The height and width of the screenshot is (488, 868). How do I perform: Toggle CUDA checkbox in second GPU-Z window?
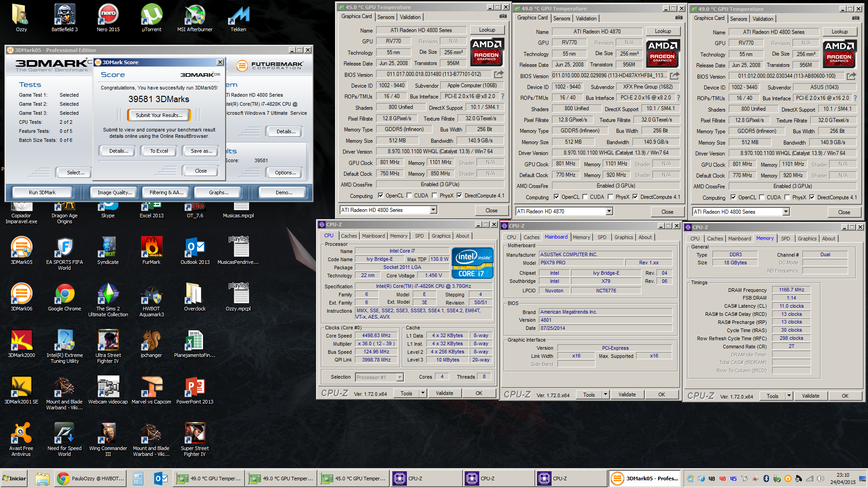[x=585, y=197]
